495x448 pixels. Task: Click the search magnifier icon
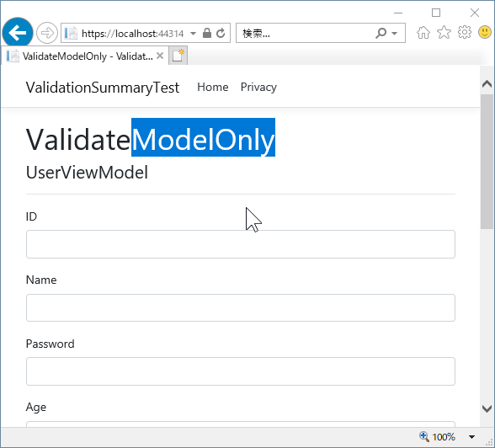(x=381, y=33)
